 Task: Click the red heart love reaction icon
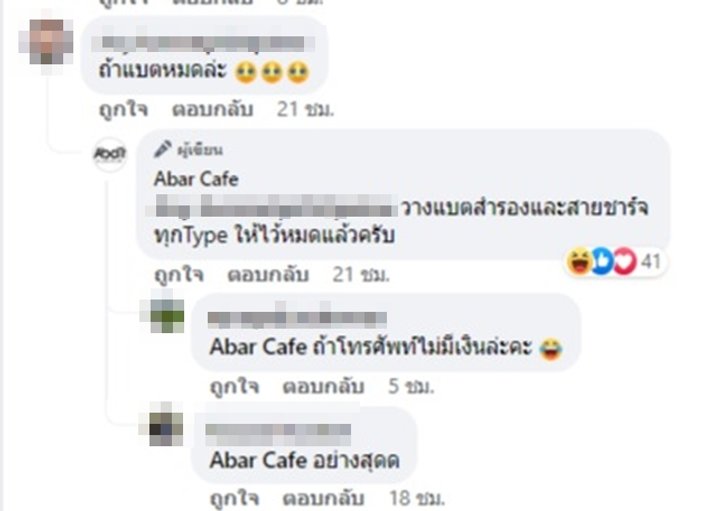(625, 261)
